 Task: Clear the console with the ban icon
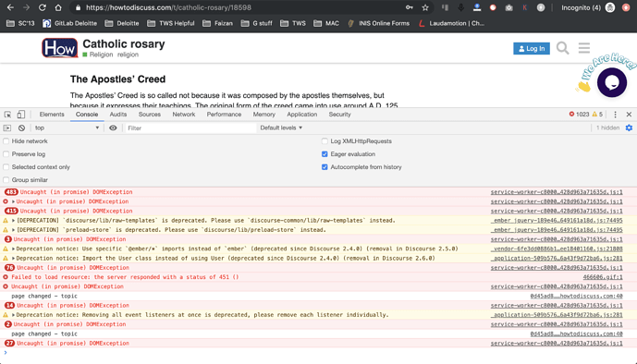coord(21,127)
